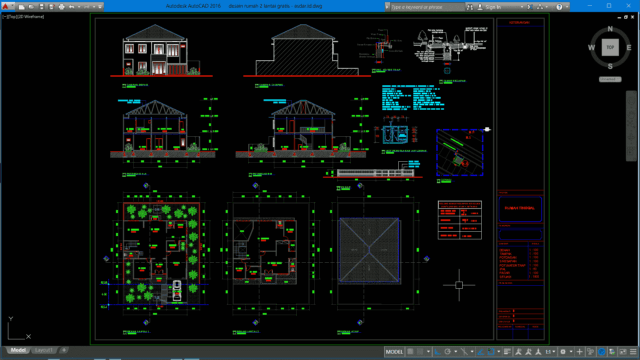
Task: Click the status bar Customization menu icon
Action: (633, 352)
